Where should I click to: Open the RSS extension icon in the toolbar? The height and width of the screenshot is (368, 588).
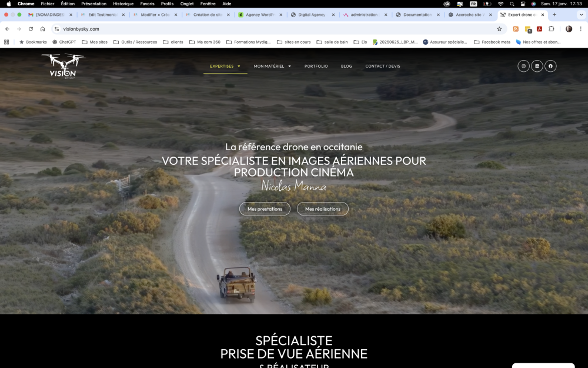tap(516, 28)
